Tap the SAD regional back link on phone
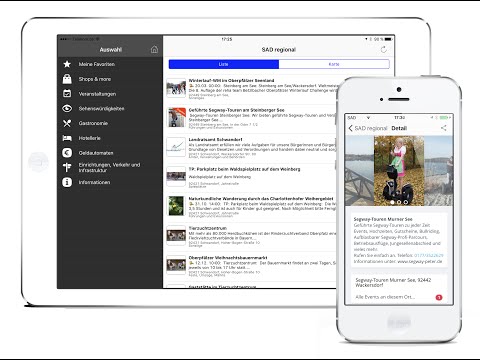The image size is (480, 360). point(371,128)
